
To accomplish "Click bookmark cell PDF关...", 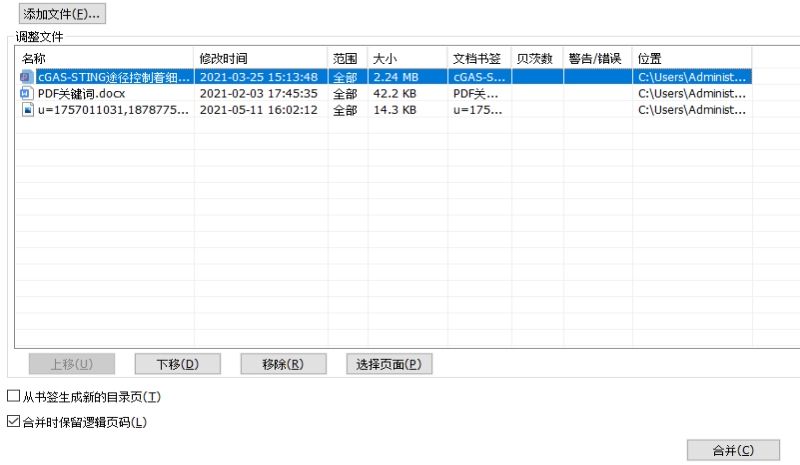I will click(x=476, y=94).
